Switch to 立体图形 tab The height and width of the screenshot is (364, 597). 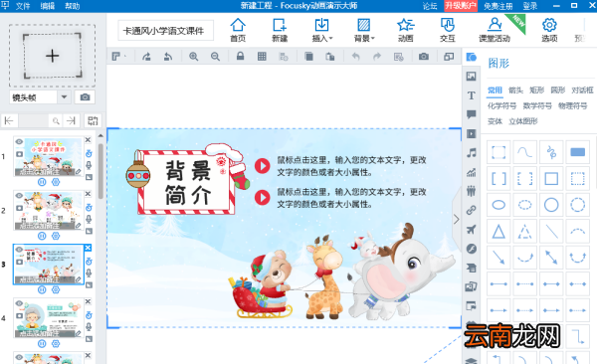pos(523,121)
